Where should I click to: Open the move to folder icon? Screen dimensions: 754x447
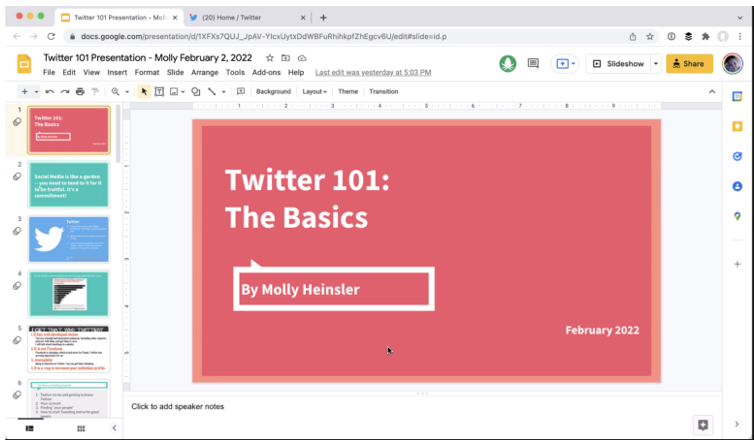[286, 58]
